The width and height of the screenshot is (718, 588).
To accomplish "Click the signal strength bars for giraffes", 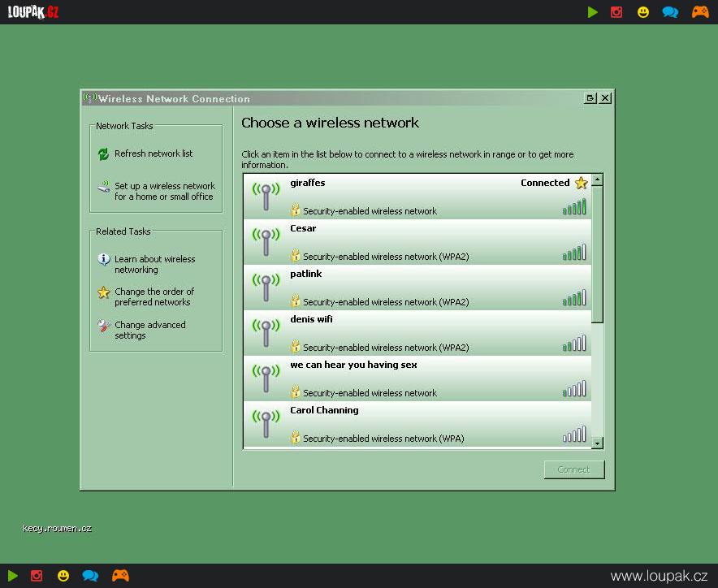I will 574,207.
